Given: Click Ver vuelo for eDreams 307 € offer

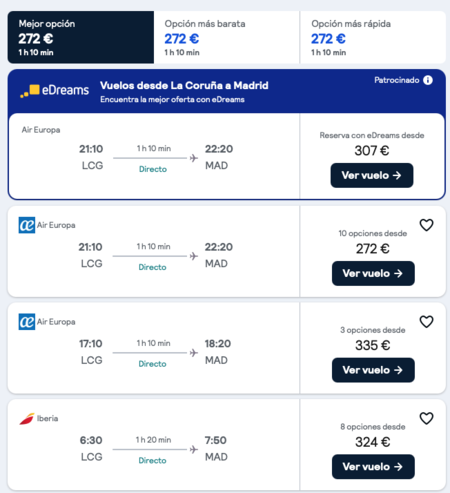Looking at the screenshot, I should tap(372, 175).
